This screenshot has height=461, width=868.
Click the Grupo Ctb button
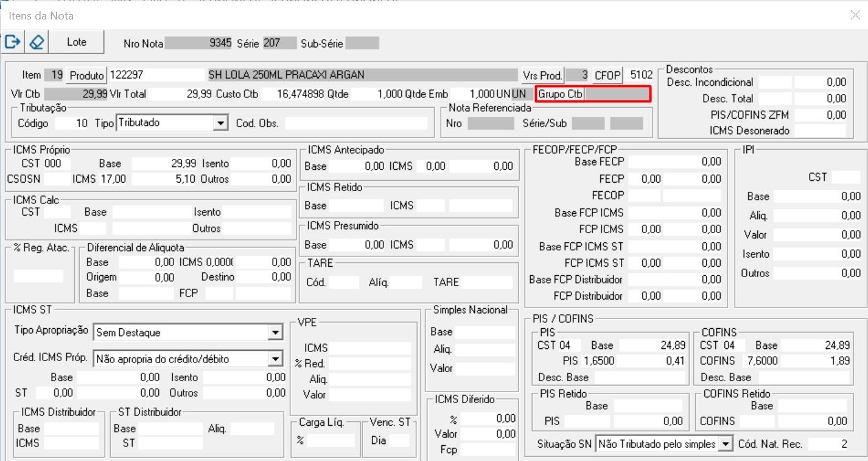[x=560, y=94]
